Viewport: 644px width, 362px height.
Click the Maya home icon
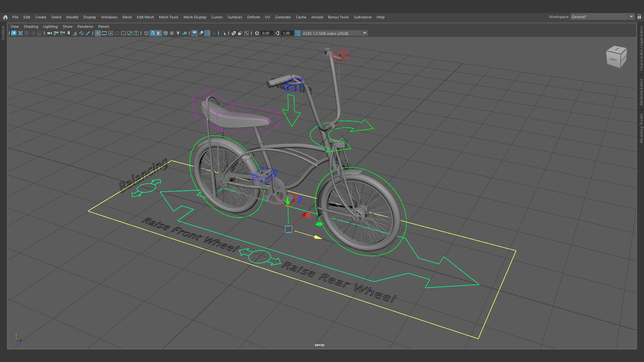(x=5, y=17)
